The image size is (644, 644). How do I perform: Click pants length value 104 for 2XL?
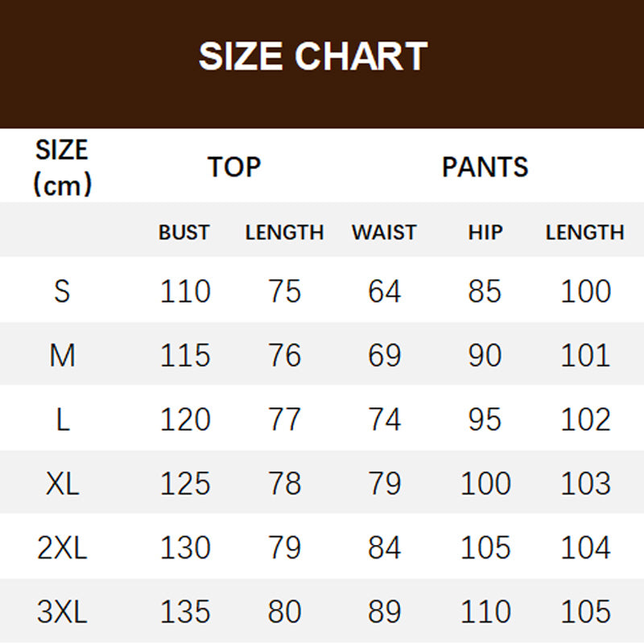[x=585, y=548]
